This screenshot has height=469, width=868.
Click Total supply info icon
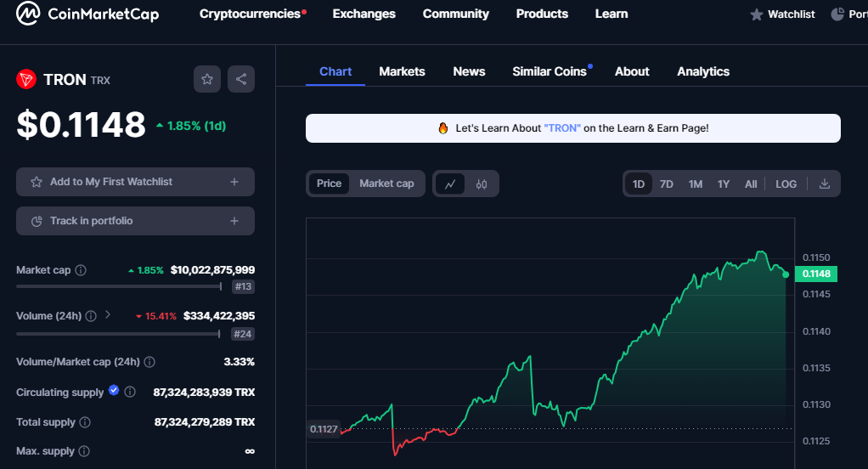pos(85,422)
